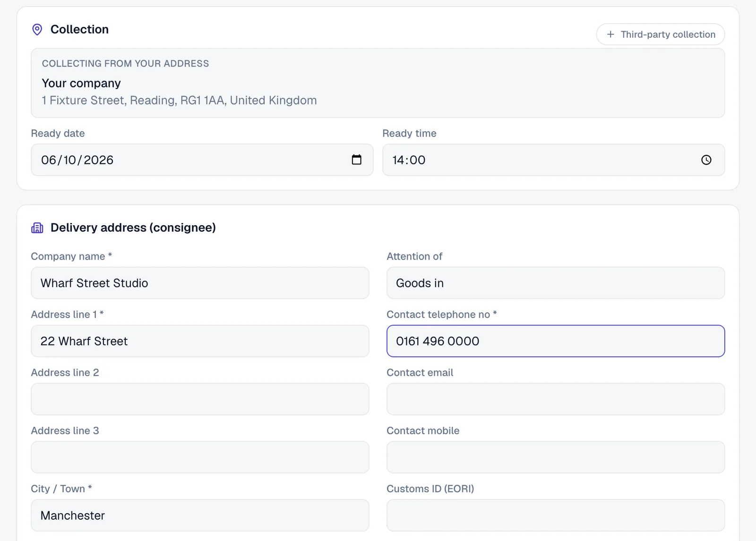Click the Customs ID (EORI) field
The height and width of the screenshot is (541, 756).
coord(556,515)
